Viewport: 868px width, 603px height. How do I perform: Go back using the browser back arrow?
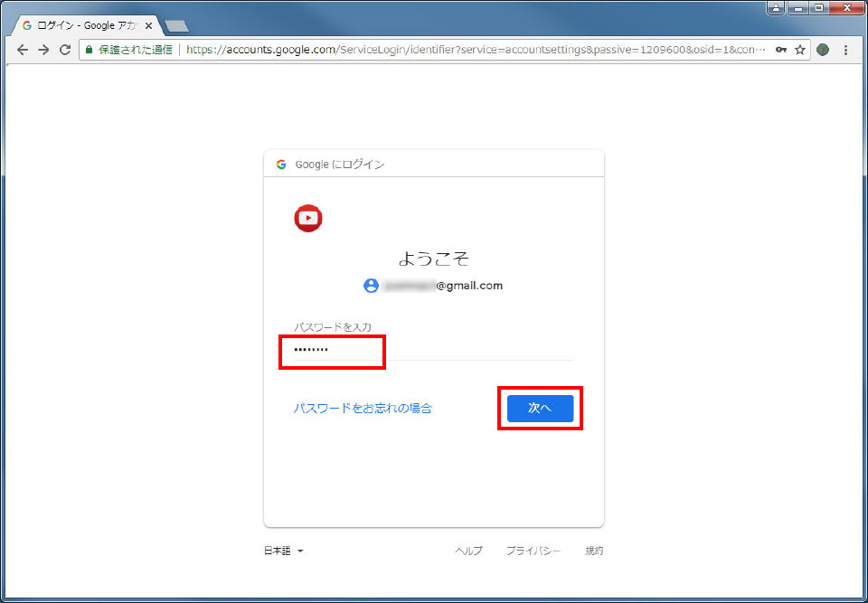(22, 50)
